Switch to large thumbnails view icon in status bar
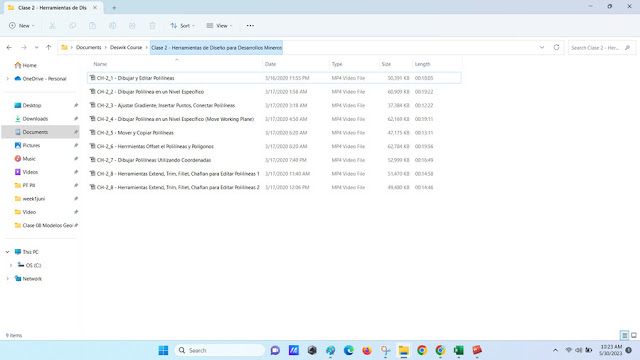 (634, 336)
